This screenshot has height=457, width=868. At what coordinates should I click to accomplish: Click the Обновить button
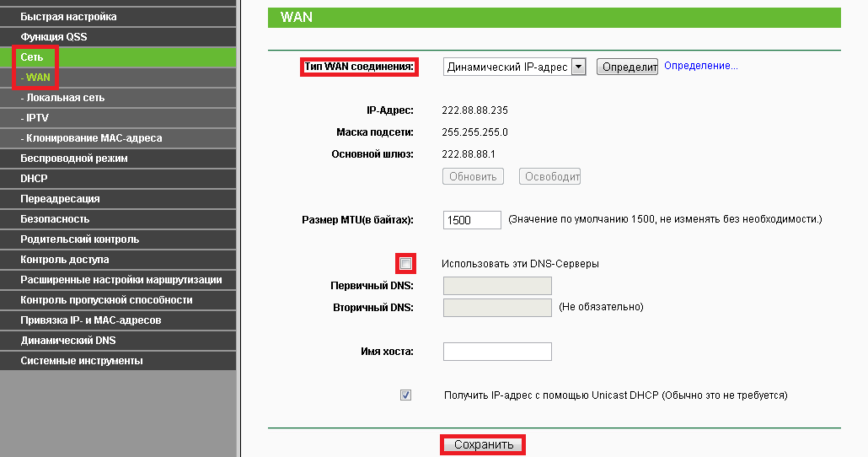(473, 176)
